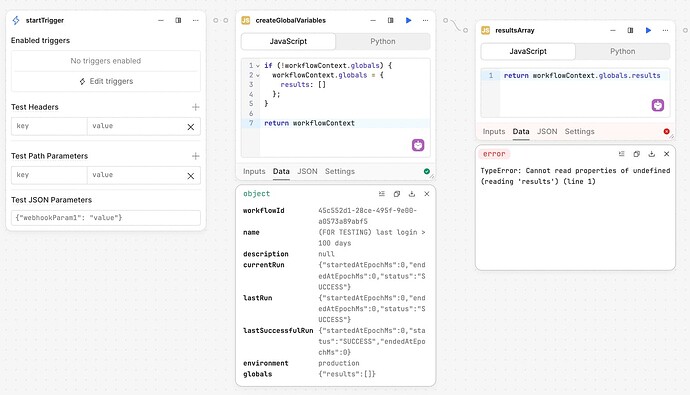Open startTrigger block more options menu

click(x=195, y=20)
